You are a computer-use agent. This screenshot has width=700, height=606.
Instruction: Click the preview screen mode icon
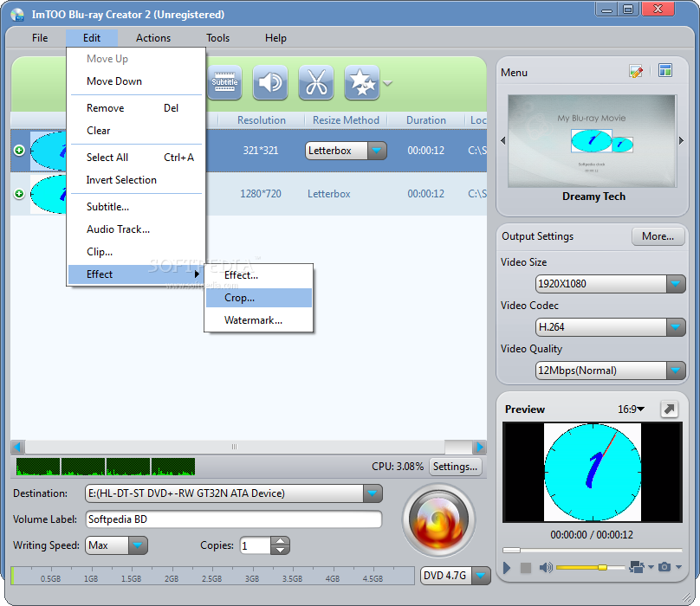pyautogui.click(x=637, y=567)
